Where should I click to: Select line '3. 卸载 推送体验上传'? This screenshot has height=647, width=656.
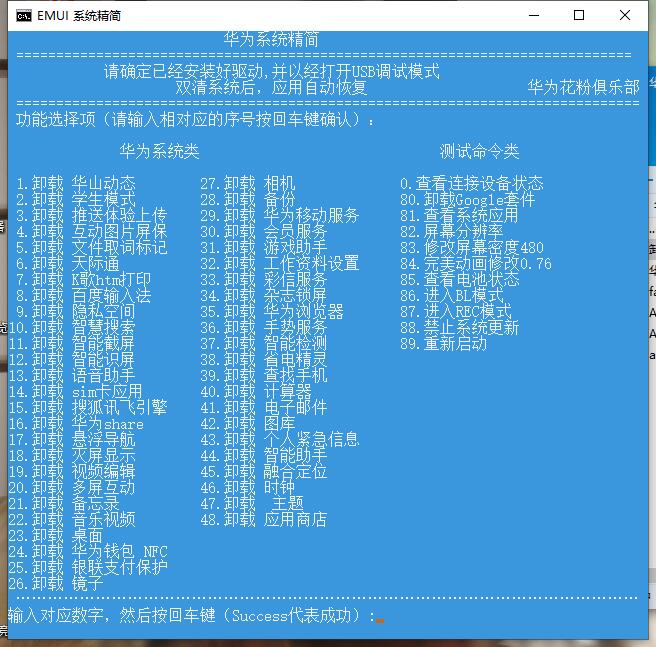tap(92, 216)
